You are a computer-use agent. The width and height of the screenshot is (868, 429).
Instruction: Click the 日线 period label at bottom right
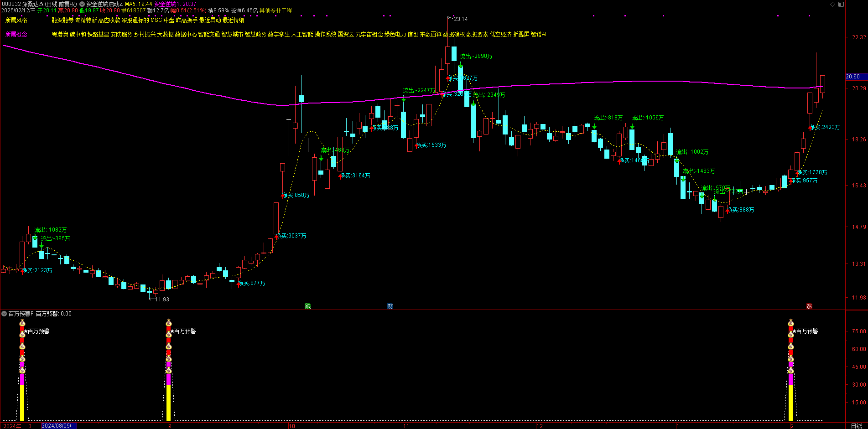[x=856, y=426]
